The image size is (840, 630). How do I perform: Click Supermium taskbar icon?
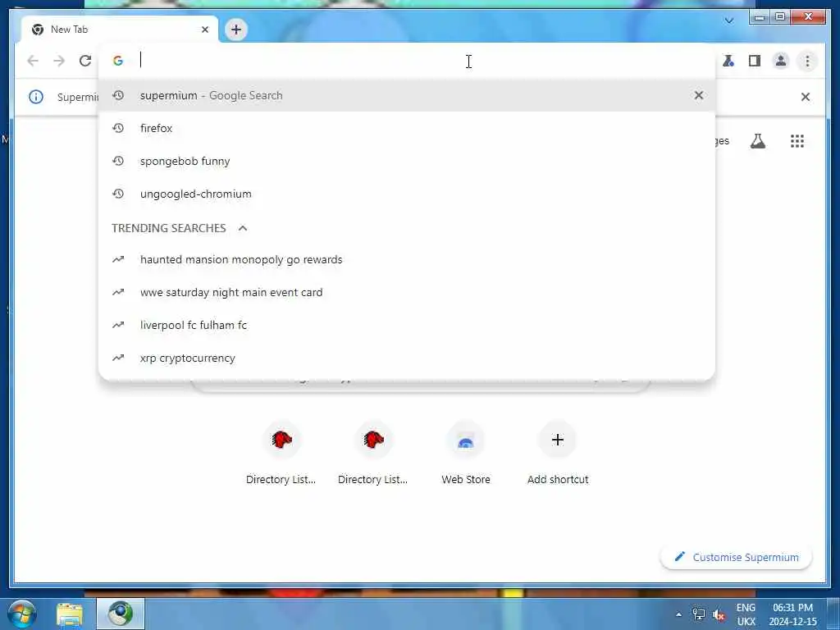coord(121,614)
